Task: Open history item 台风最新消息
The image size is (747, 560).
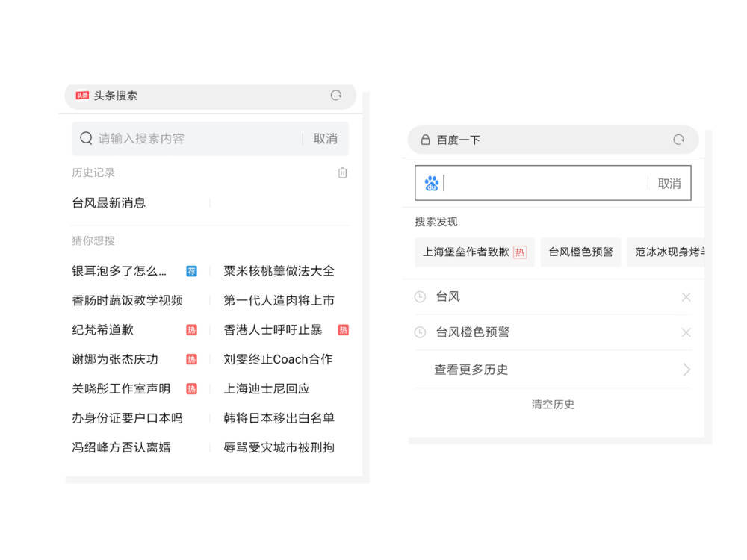Action: click(x=109, y=202)
